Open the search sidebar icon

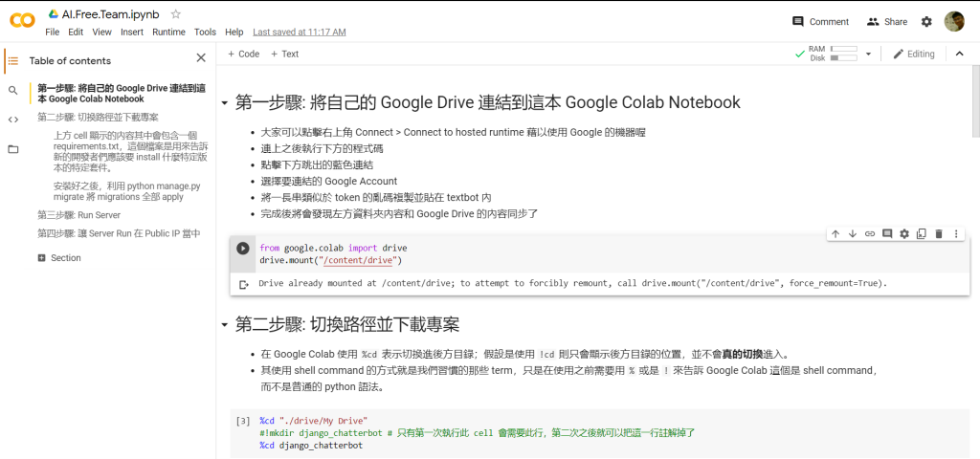click(x=13, y=91)
